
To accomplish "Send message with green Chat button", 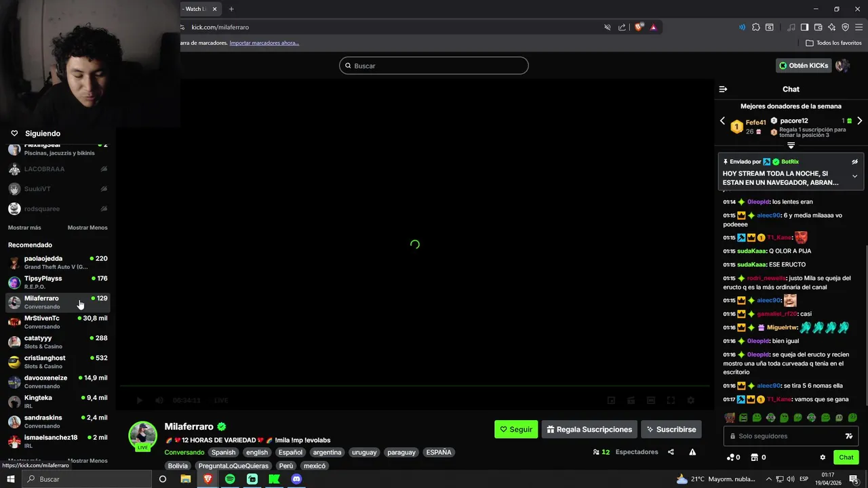I will tap(846, 457).
